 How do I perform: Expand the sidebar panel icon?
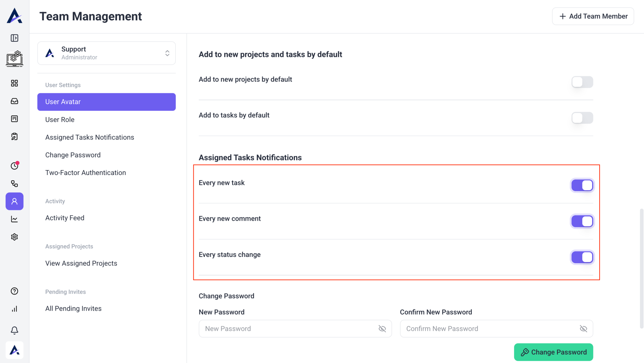click(x=14, y=38)
